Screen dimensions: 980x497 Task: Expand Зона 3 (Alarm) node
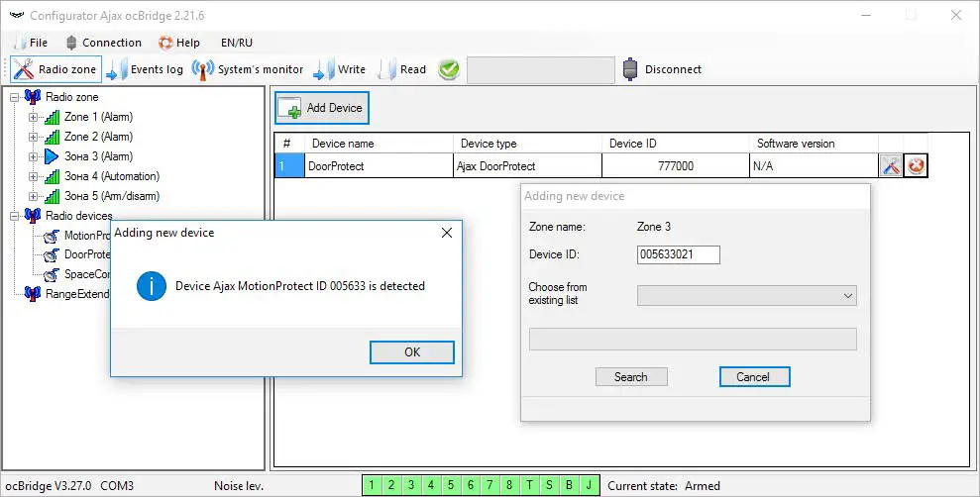[33, 156]
